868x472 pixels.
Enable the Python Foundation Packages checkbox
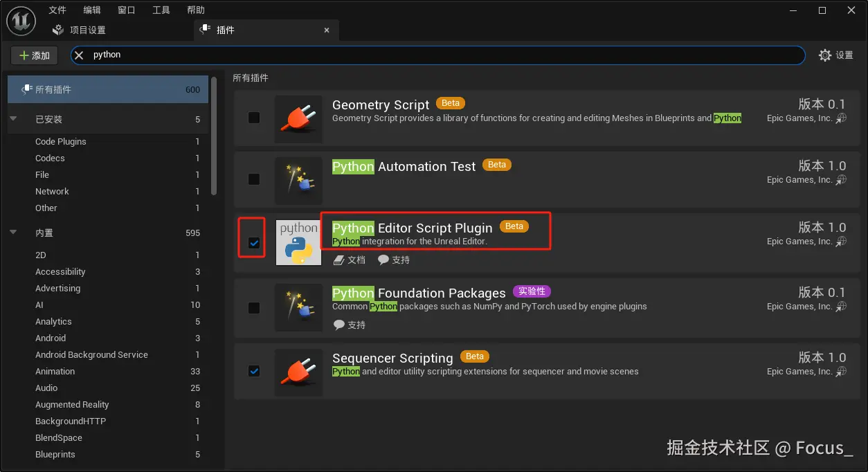(254, 307)
